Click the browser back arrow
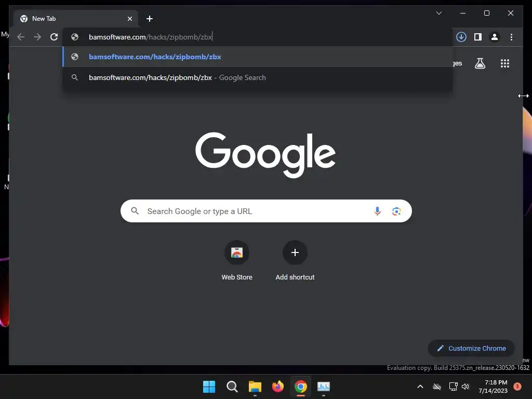Screen dimensions: 532x399 tap(21, 37)
